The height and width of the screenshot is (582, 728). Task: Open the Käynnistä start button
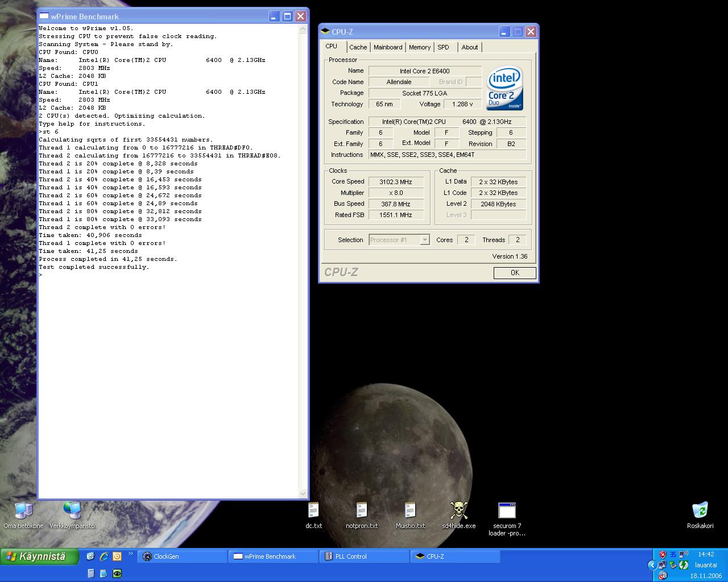click(39, 556)
